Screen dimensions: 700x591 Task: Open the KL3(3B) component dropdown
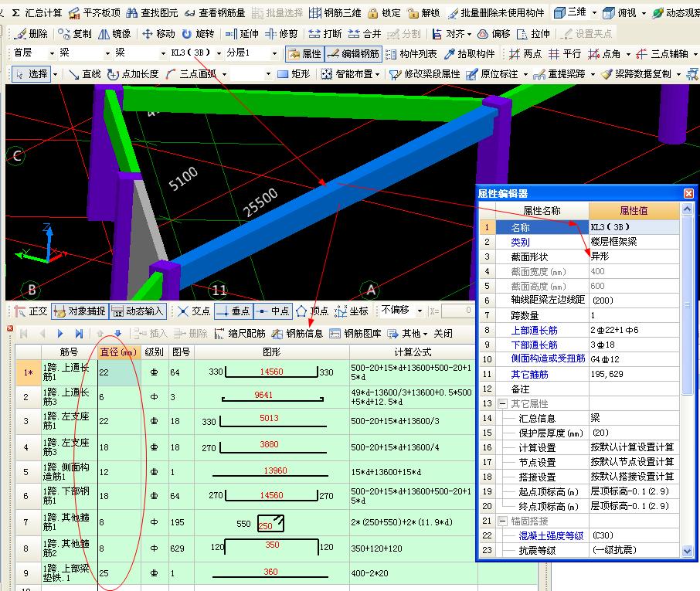point(219,53)
